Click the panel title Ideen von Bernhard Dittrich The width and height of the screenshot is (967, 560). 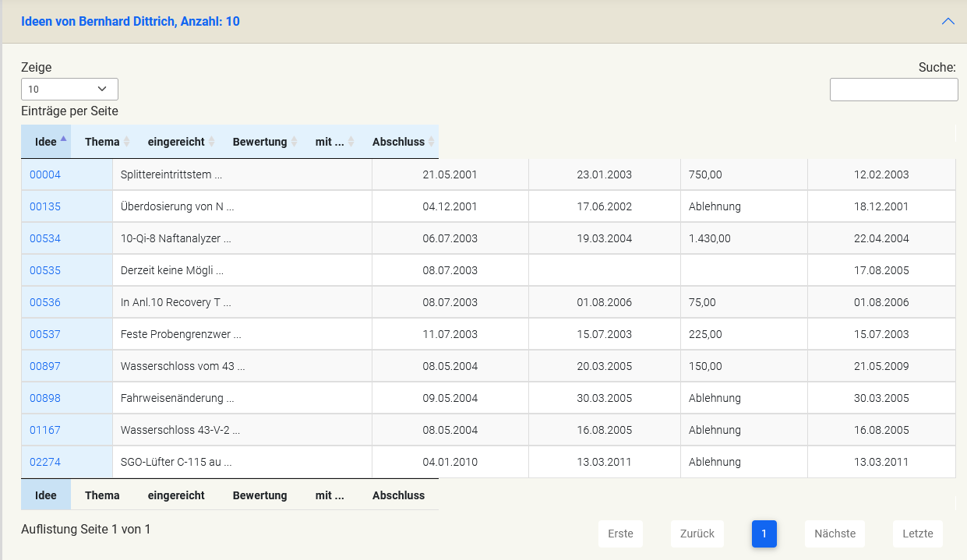[x=130, y=22]
